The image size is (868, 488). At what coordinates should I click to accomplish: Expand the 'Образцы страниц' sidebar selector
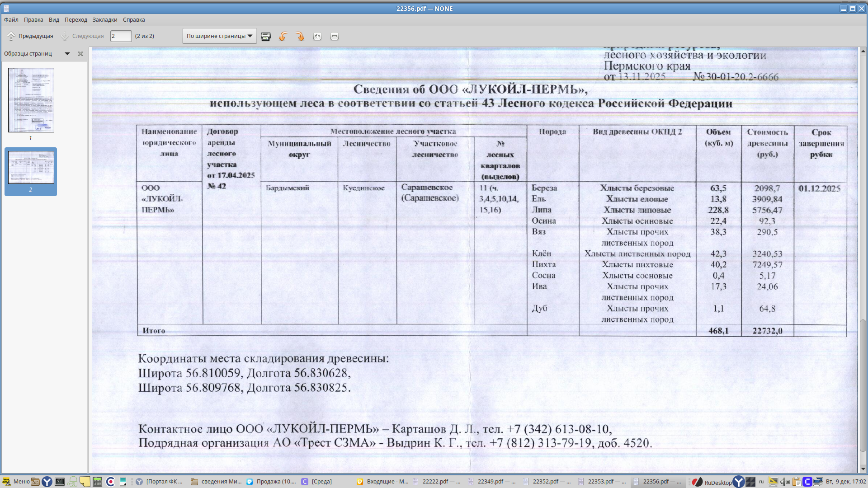coord(67,54)
